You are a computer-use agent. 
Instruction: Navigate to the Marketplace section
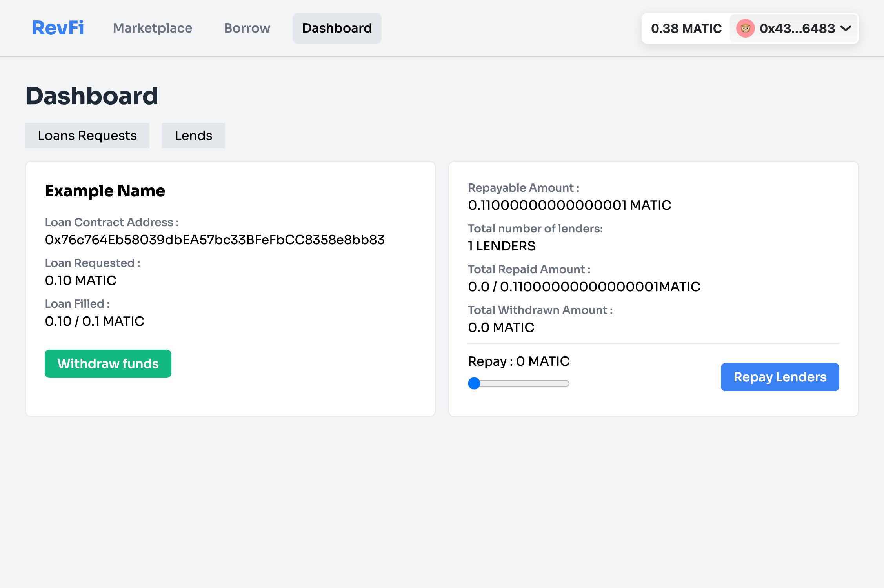tap(152, 27)
